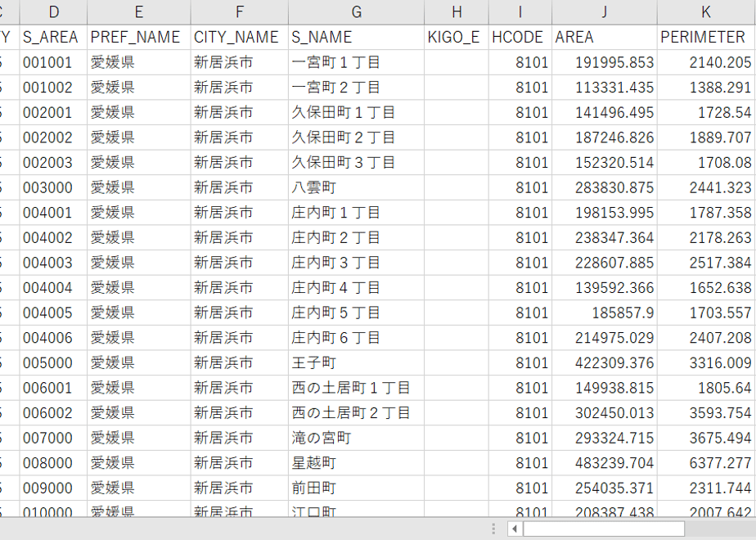Screen dimensions: 756x540
Task: Click the cell 久保田町３丁目
Action: click(356, 163)
